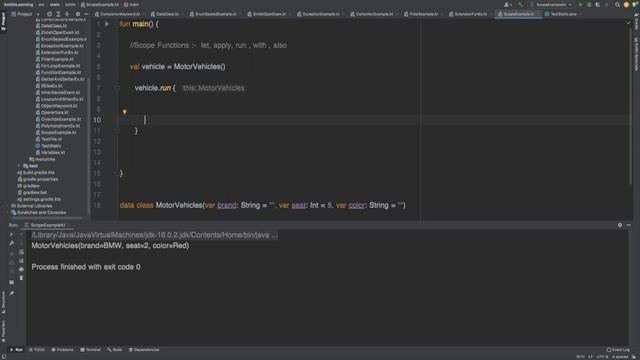Hide the Project panel with minus icon

coord(86,14)
